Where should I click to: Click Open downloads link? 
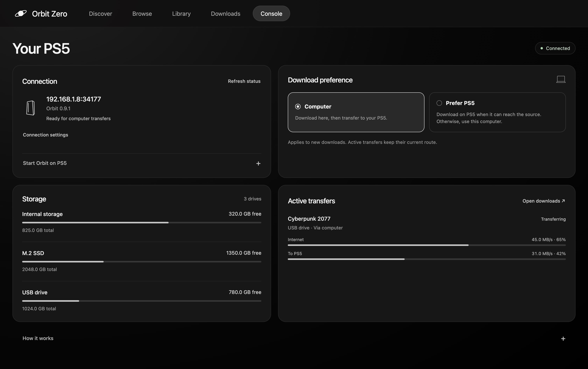pyautogui.click(x=544, y=201)
